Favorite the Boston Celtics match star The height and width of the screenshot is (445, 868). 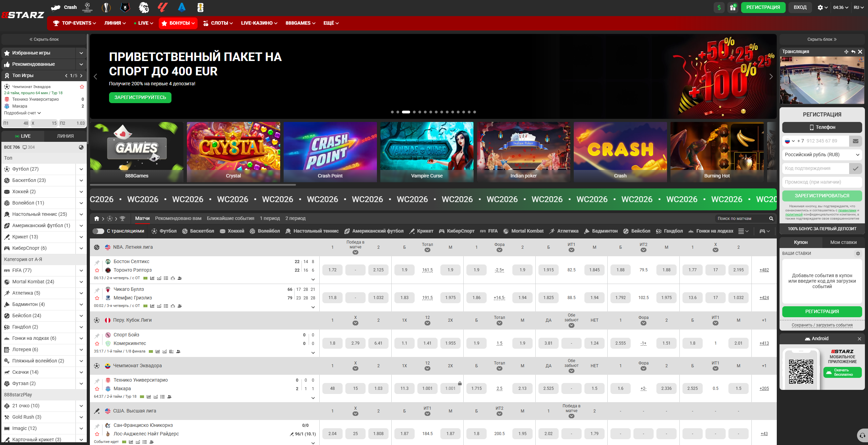[x=97, y=270]
